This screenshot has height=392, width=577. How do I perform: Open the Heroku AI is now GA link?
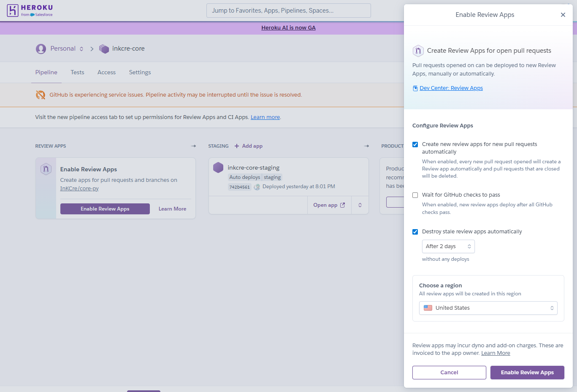pos(288,28)
